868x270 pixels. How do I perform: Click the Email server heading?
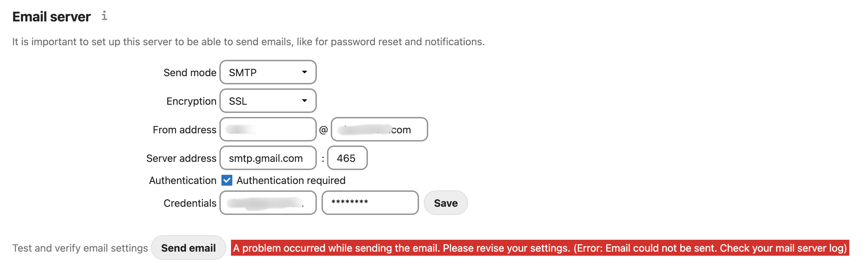click(x=51, y=17)
